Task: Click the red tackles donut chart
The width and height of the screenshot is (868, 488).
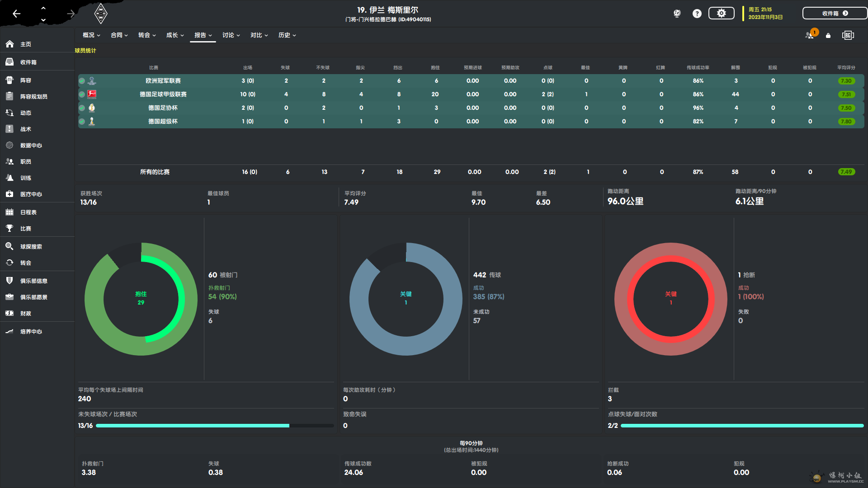Action: tap(671, 299)
